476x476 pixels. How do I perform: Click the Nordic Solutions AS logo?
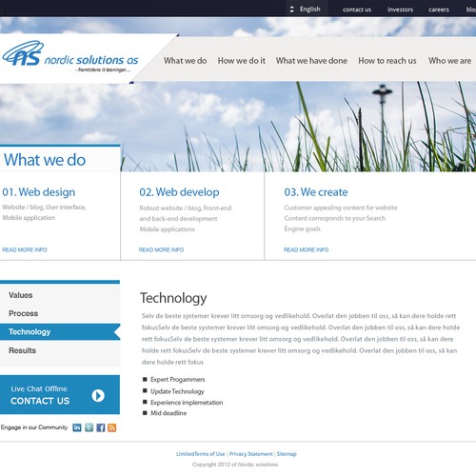[x=70, y=56]
